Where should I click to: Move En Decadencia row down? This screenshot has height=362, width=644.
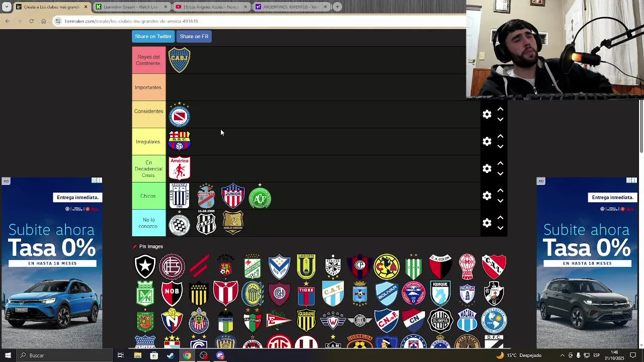(500, 174)
